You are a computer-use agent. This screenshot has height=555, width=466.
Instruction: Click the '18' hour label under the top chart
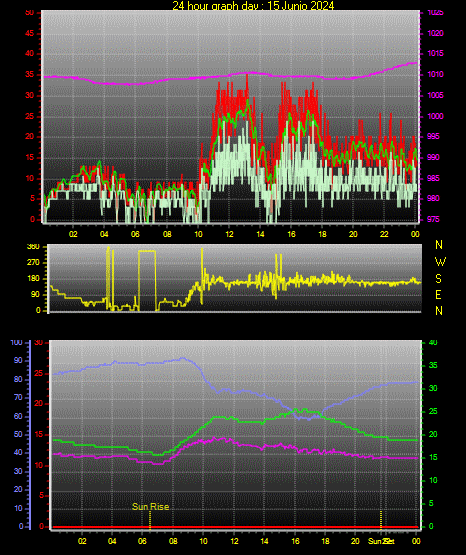click(x=322, y=234)
